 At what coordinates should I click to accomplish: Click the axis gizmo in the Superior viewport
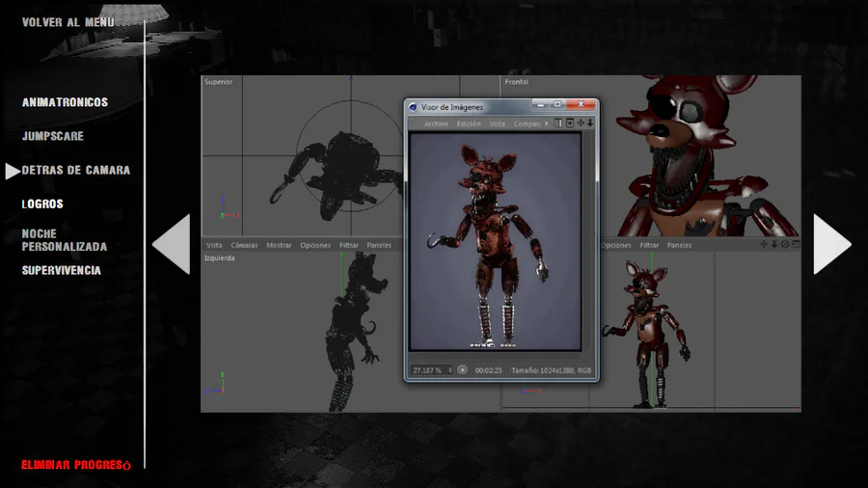[229, 209]
